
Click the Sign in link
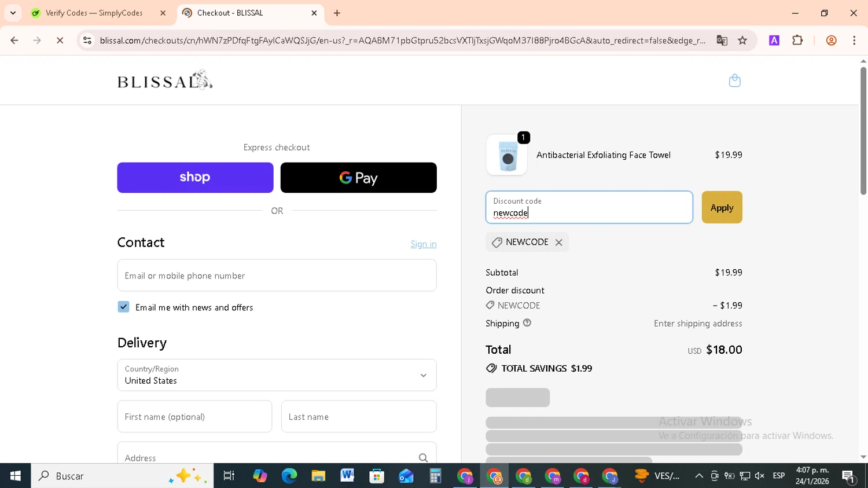[x=424, y=244]
